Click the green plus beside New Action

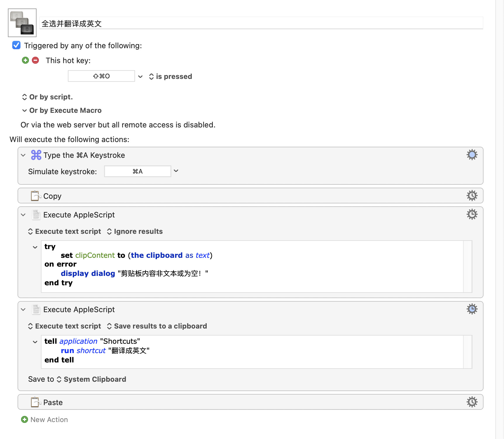[x=25, y=419]
